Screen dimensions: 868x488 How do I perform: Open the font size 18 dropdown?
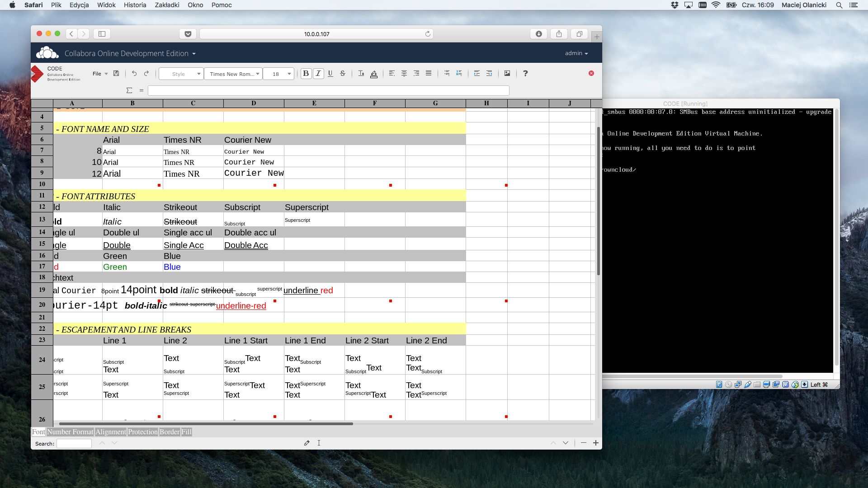click(x=279, y=74)
